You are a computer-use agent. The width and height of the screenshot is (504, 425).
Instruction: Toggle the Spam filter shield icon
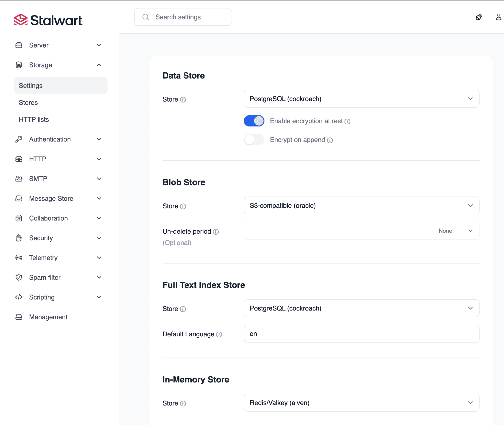(x=19, y=277)
